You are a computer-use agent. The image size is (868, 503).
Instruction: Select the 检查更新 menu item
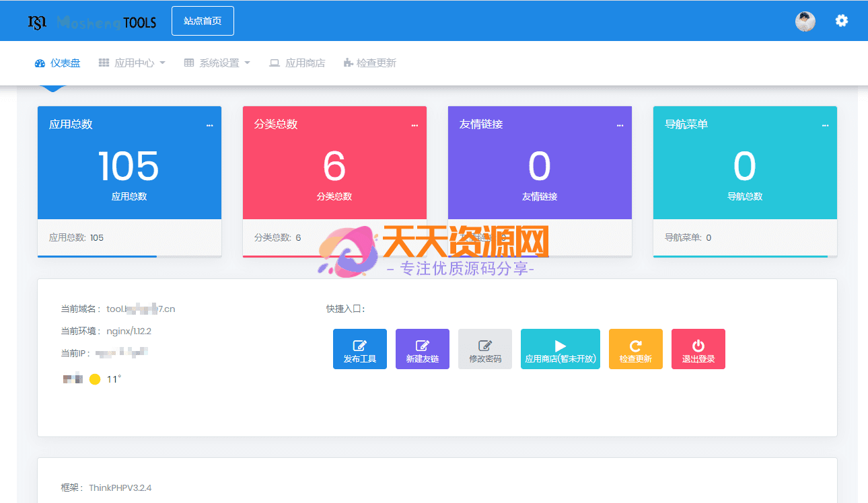(369, 63)
